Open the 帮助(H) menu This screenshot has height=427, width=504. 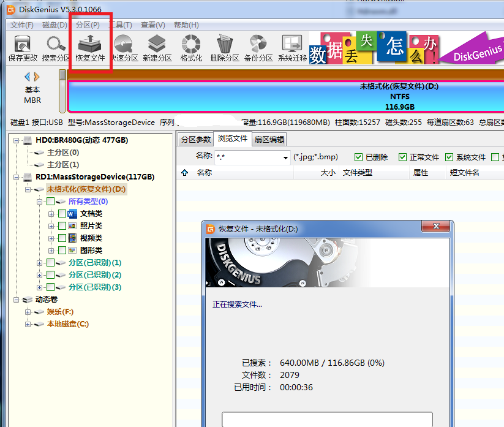[x=186, y=25]
